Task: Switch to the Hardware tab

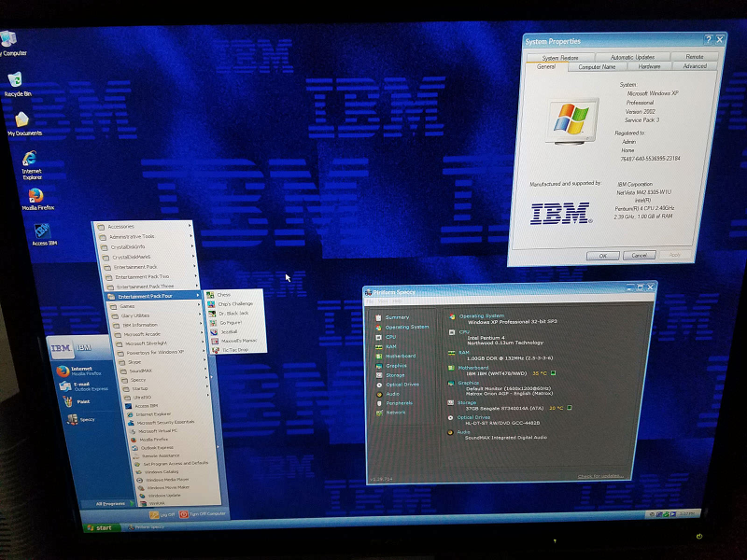Action: click(x=649, y=66)
